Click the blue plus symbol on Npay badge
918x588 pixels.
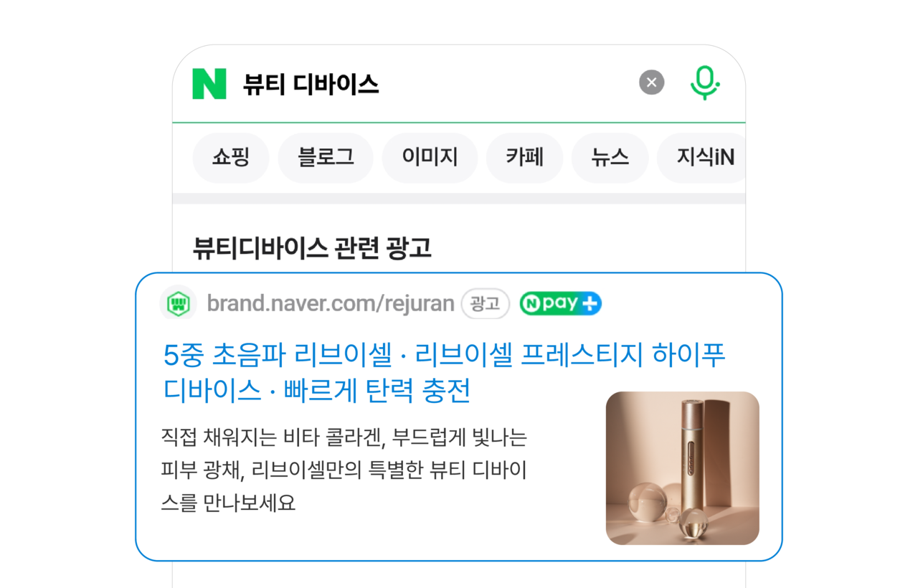point(590,303)
